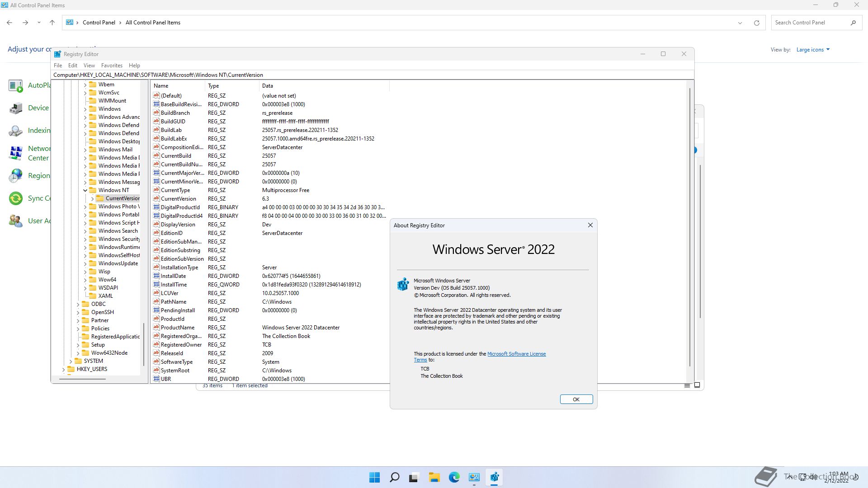The image size is (868, 488).
Task: Click the Windows Server icon in About dialog
Action: (x=403, y=284)
